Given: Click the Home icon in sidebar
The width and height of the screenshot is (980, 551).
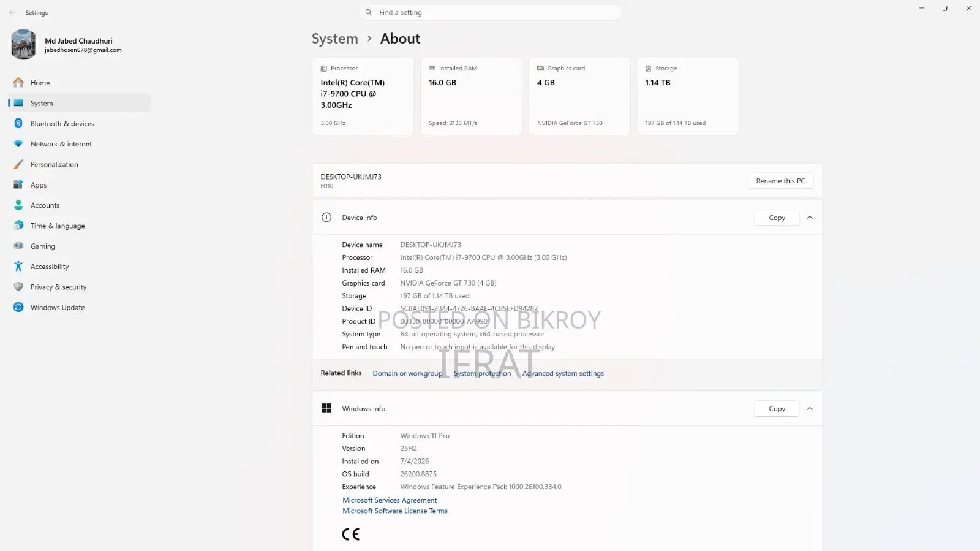Looking at the screenshot, I should [18, 83].
